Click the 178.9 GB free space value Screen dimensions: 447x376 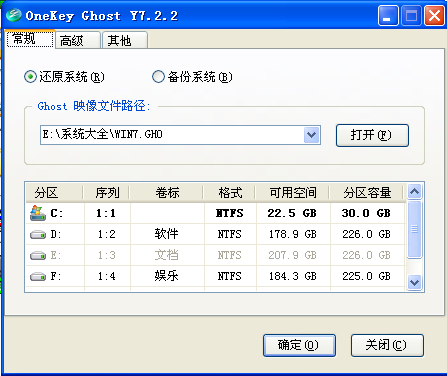coord(293,234)
